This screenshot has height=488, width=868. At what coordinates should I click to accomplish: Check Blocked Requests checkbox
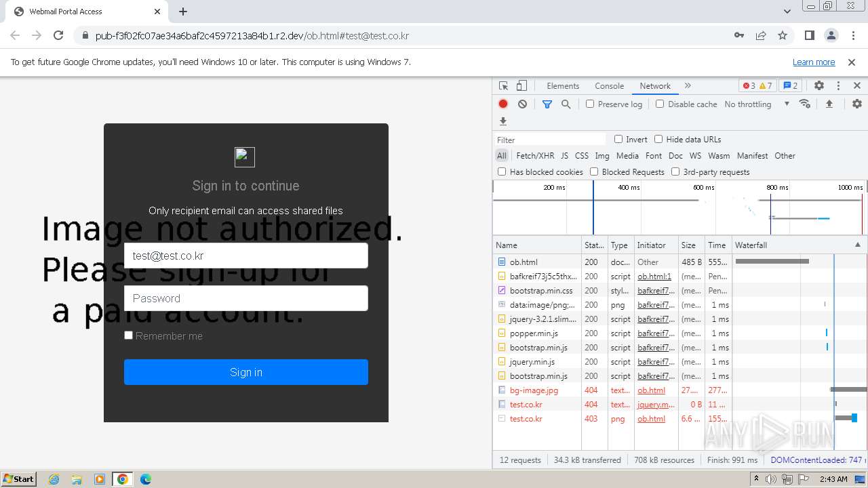click(x=594, y=171)
